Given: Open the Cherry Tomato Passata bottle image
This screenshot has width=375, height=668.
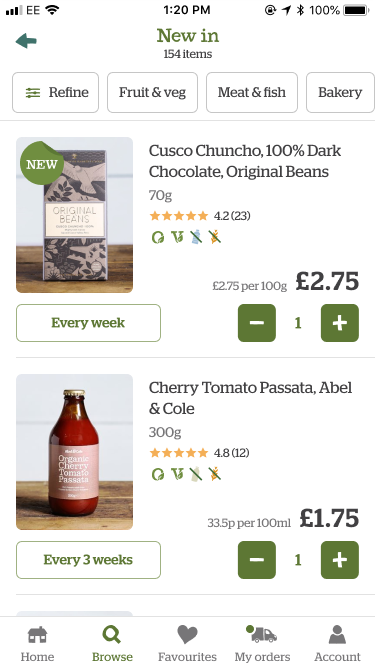Looking at the screenshot, I should (75, 452).
